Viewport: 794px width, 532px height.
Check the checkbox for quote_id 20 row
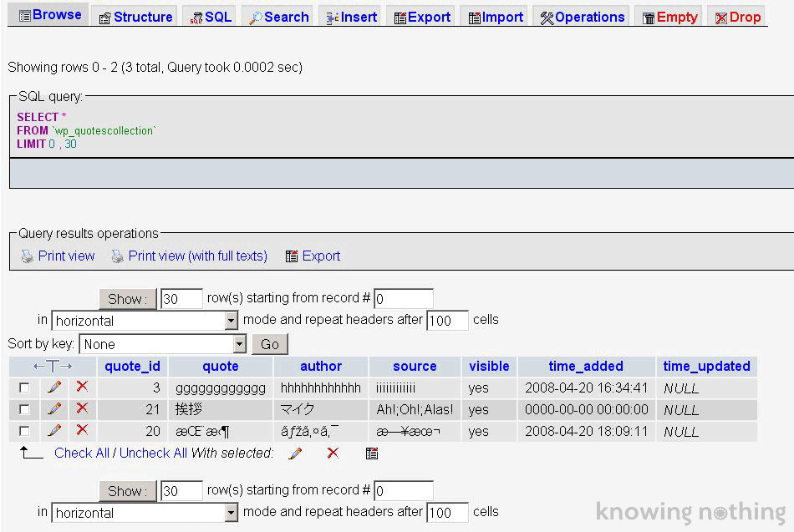tap(23, 431)
